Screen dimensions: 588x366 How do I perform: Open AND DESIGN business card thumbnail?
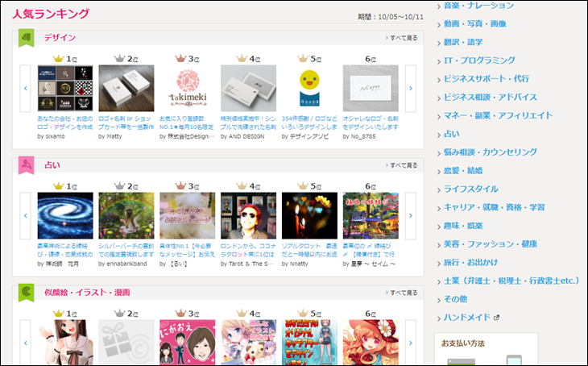click(x=249, y=88)
